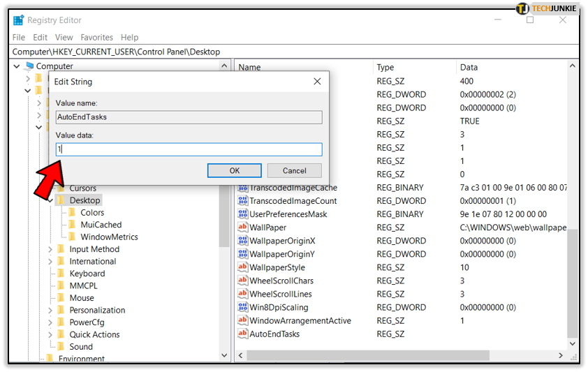Click the Win8DpiScaling DWORD icon
This screenshot has height=372, width=588.
click(242, 307)
